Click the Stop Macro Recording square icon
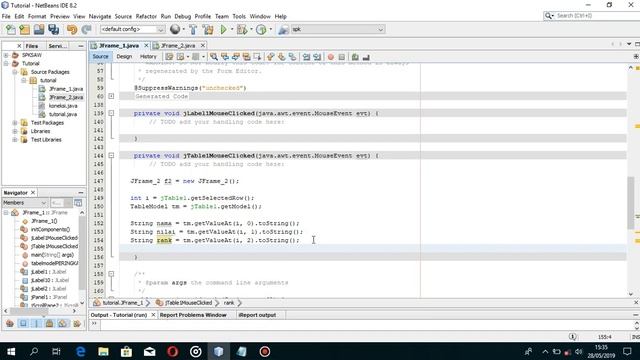Image resolution: width=640 pixels, height=360 pixels. coord(342,57)
